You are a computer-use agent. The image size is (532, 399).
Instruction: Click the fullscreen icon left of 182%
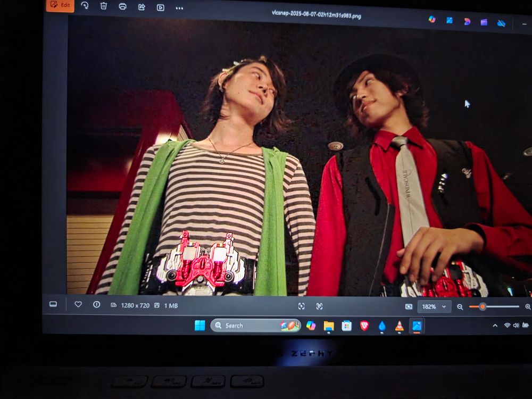click(409, 307)
